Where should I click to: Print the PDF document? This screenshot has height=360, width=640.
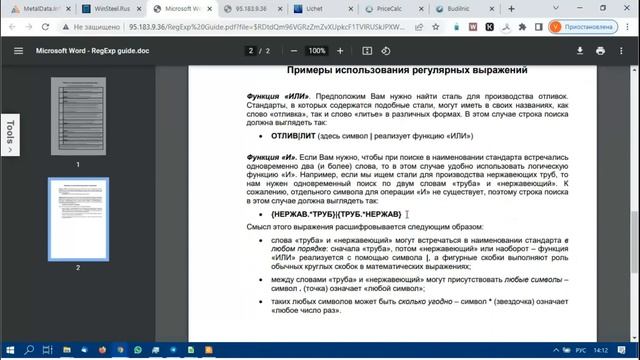click(600, 51)
